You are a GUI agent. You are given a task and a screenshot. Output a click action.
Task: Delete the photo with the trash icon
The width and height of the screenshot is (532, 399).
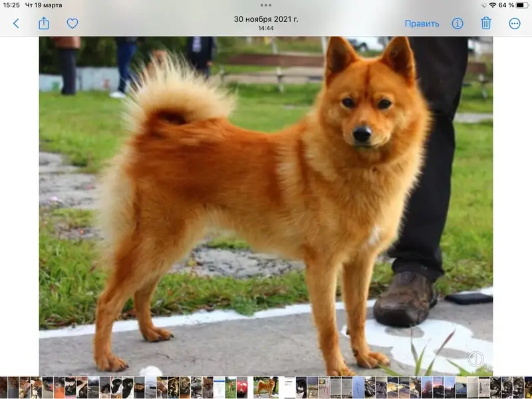coord(486,23)
